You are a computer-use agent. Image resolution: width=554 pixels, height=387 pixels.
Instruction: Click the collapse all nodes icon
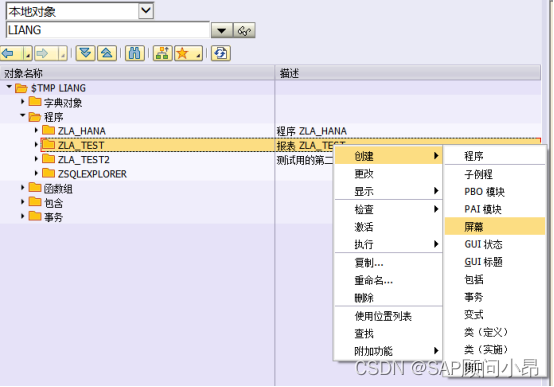(x=107, y=53)
